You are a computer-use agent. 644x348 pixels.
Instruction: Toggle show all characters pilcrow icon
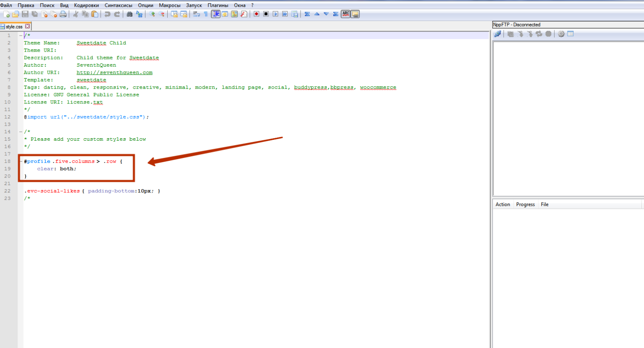(206, 14)
